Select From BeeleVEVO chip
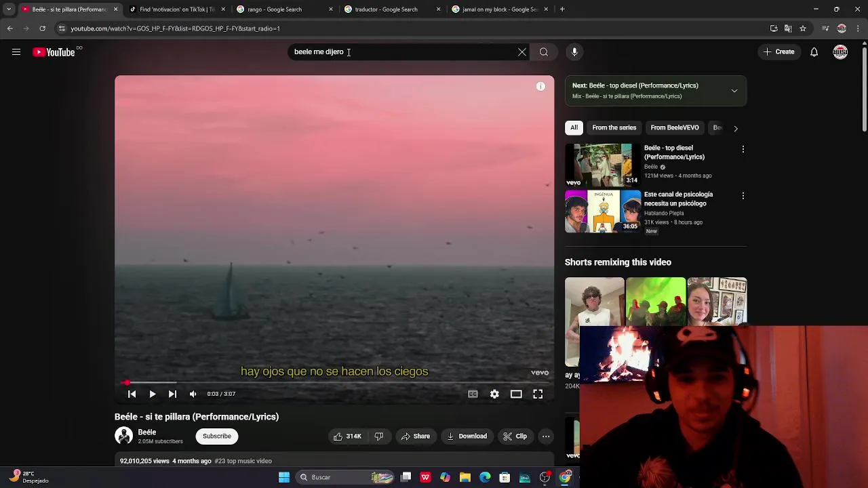The height and width of the screenshot is (488, 868). click(x=675, y=127)
